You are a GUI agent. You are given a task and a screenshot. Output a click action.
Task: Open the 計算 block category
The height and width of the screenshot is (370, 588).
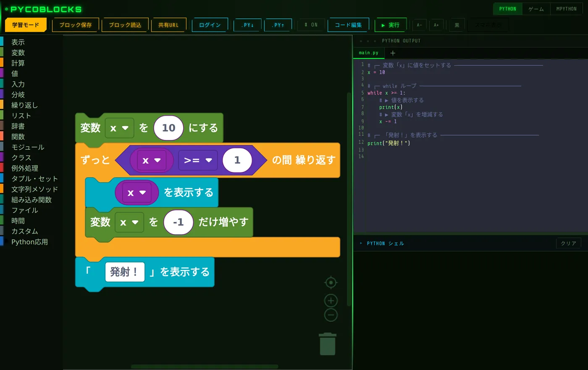(x=18, y=63)
